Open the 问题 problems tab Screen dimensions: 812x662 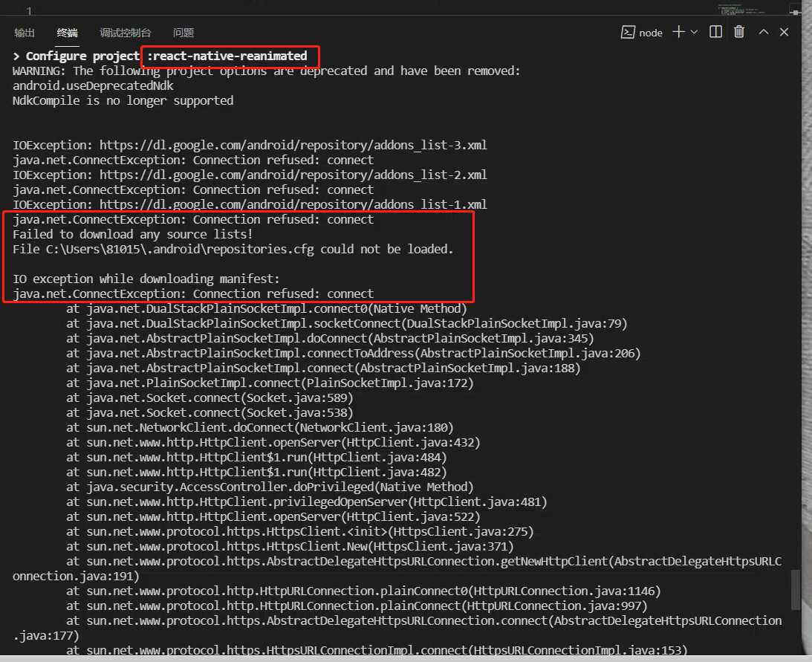[183, 33]
